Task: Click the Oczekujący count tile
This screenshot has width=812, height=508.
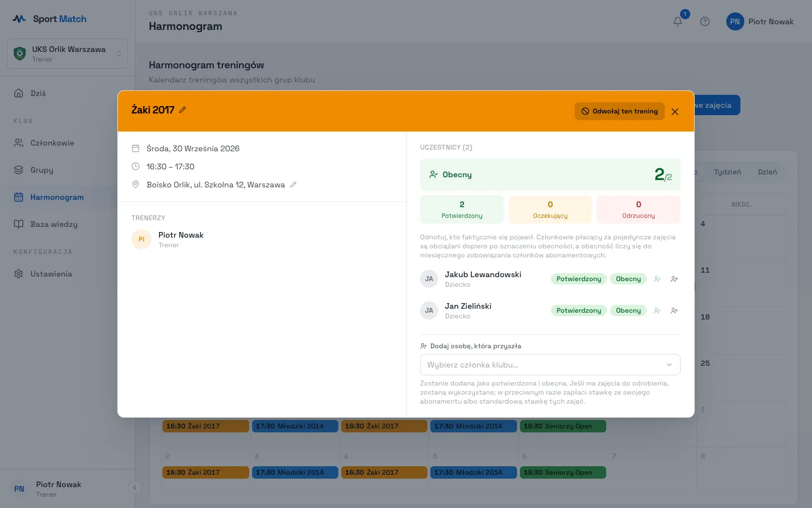Action: (550, 209)
